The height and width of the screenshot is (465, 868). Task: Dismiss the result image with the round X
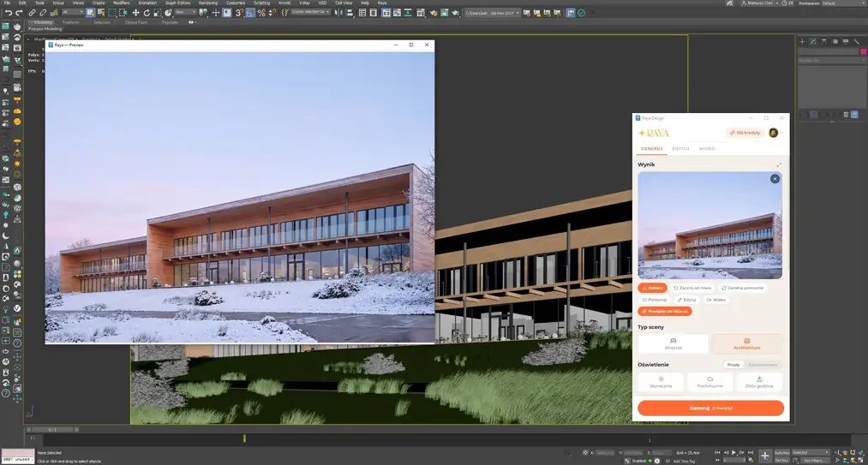click(x=775, y=179)
